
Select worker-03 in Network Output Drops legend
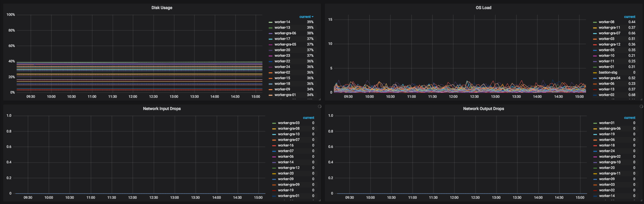[607, 185]
